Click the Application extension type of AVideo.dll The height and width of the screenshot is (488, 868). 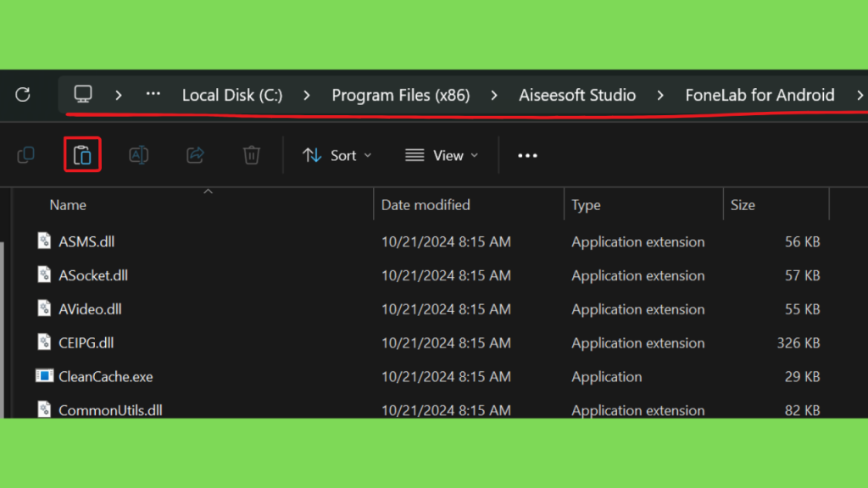(x=637, y=309)
